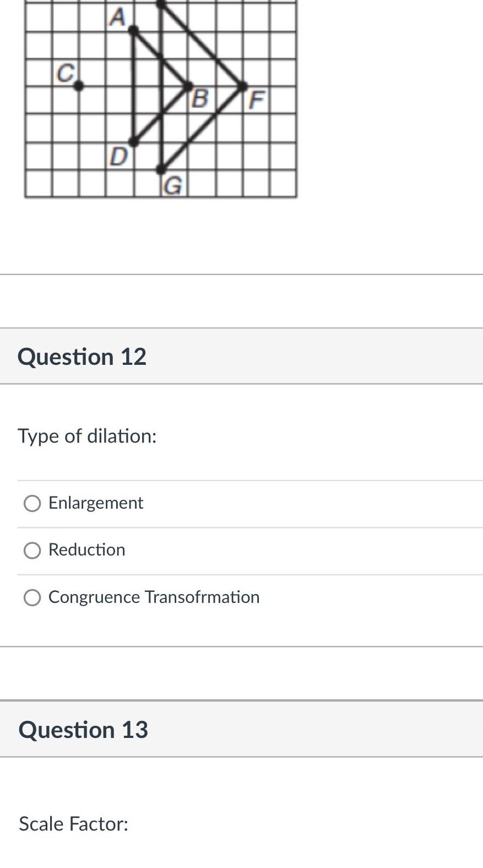Image resolution: width=483 pixels, height=868 pixels.
Task: Click the 'Type of dilation:' prompt text
Action: [x=88, y=436]
